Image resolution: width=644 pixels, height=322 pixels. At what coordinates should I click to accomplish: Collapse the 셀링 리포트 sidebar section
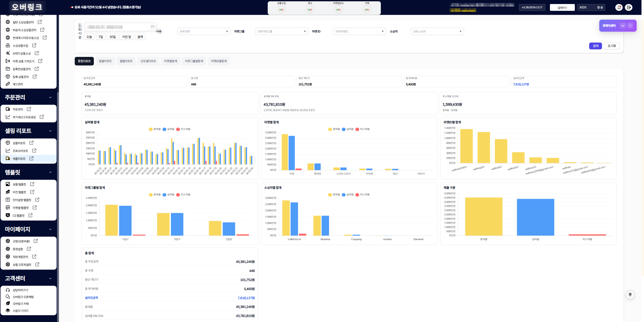click(50, 131)
